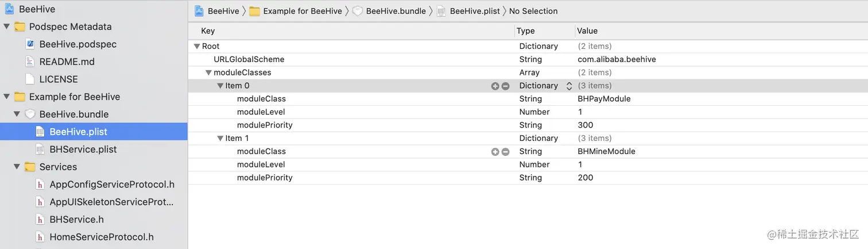This screenshot has width=868, height=249.
Task: Click the BHService.plist file icon
Action: pos(40,149)
